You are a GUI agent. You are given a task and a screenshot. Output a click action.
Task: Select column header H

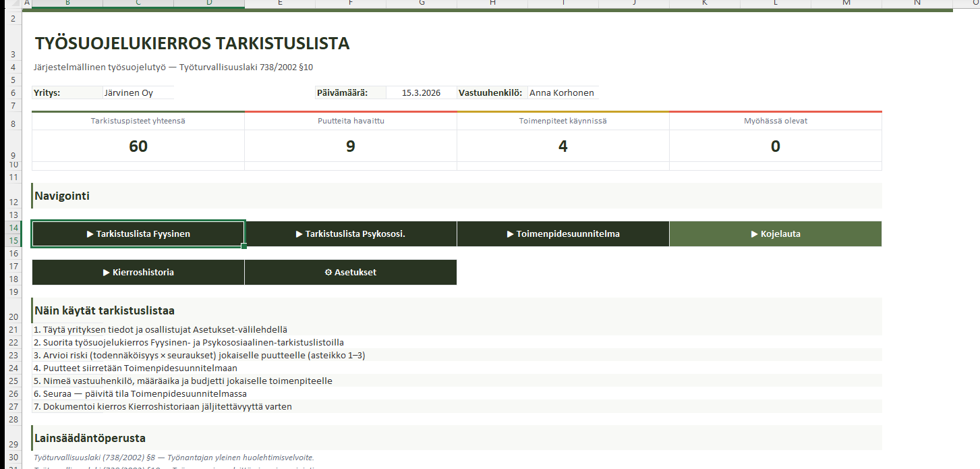(x=492, y=3)
